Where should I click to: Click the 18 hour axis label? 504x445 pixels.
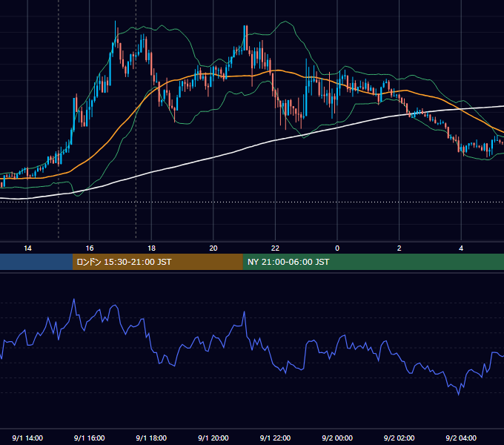point(151,248)
